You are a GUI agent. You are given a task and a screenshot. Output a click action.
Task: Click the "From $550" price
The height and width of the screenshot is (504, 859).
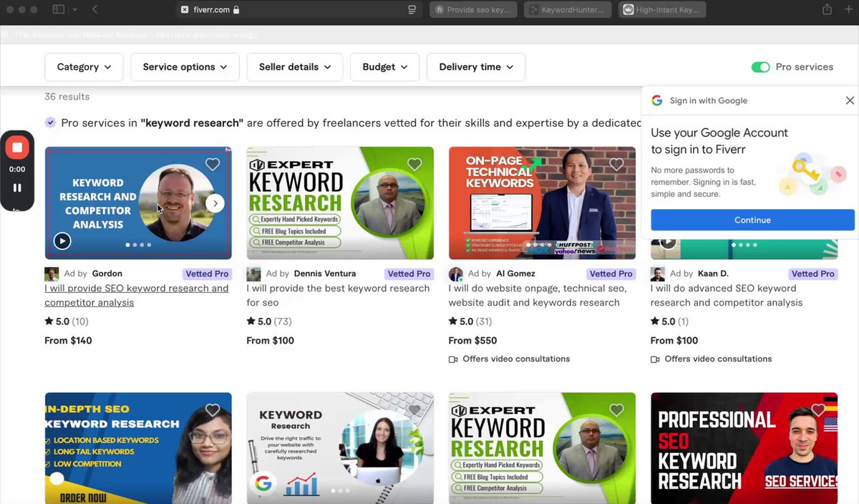point(472,341)
